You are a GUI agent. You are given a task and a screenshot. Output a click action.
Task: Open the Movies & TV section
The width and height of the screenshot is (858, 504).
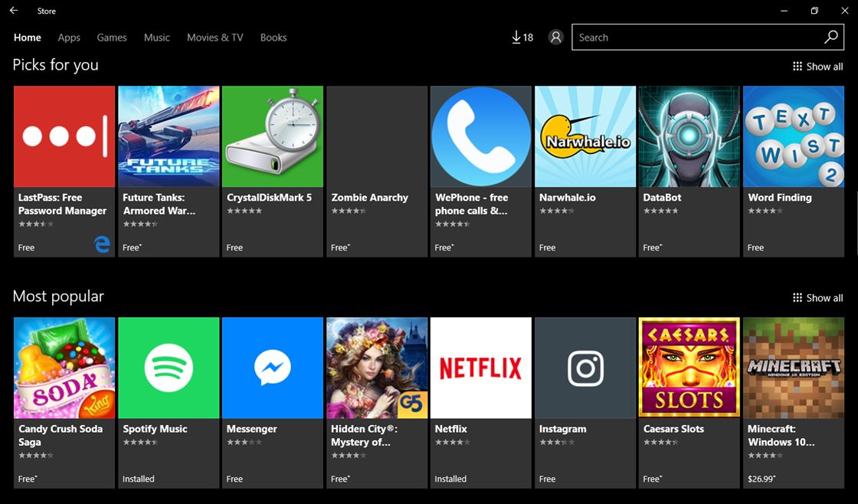coord(215,37)
